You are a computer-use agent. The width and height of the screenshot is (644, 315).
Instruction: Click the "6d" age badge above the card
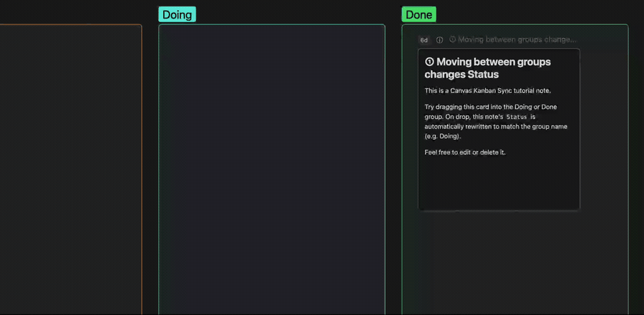(424, 40)
